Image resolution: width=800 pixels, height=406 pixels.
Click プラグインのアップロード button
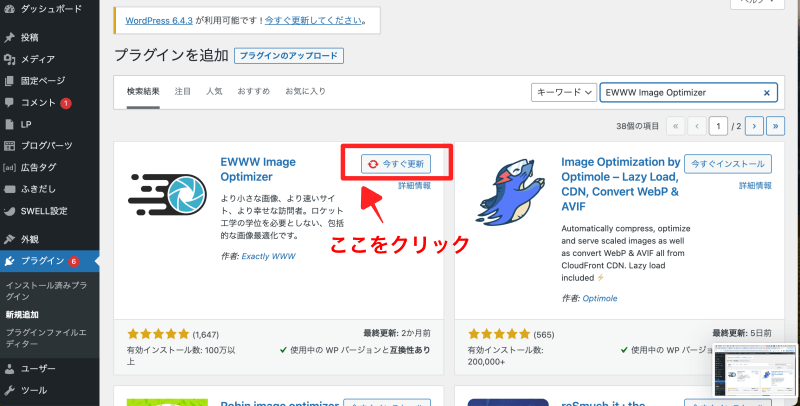click(x=289, y=56)
